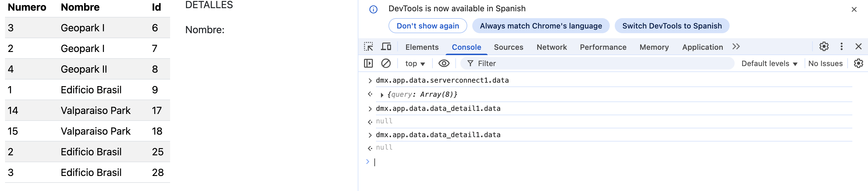The width and height of the screenshot is (868, 191).
Task: Activate the inspect element picker icon
Action: 368,47
